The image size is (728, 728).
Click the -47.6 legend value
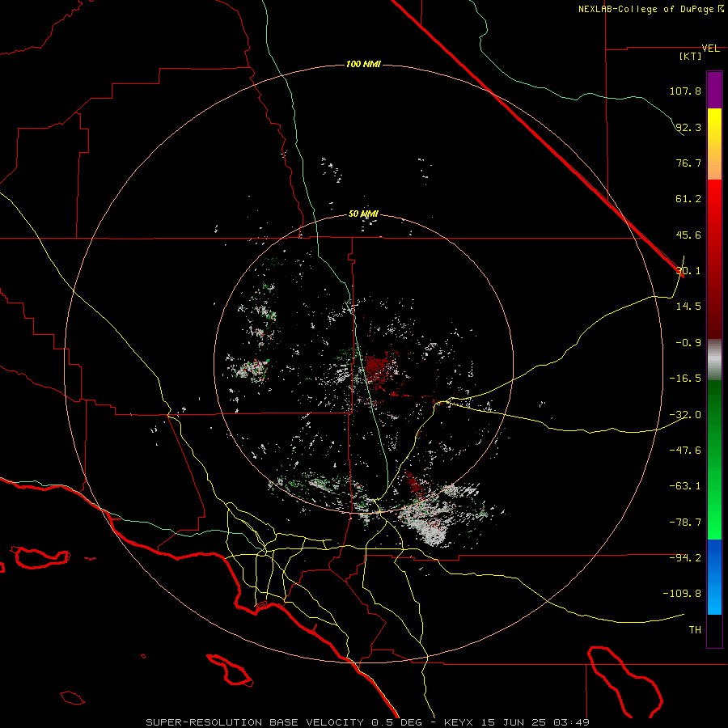(685, 451)
